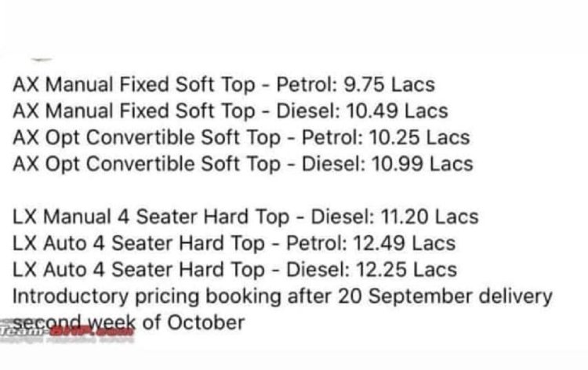This screenshot has width=588, height=370.
Task: Select the AX Manual Fixed Soft Top Diesel line
Action: click(230, 111)
